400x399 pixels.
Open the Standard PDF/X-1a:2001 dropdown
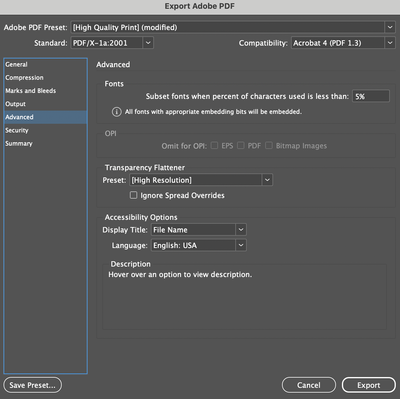tap(112, 43)
